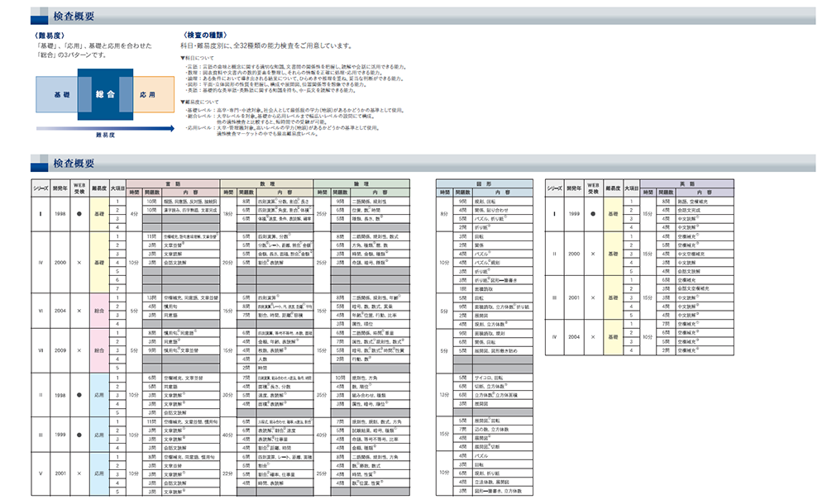Select the 言語 column group header
This screenshot has width=827, height=504.
pos(172,182)
